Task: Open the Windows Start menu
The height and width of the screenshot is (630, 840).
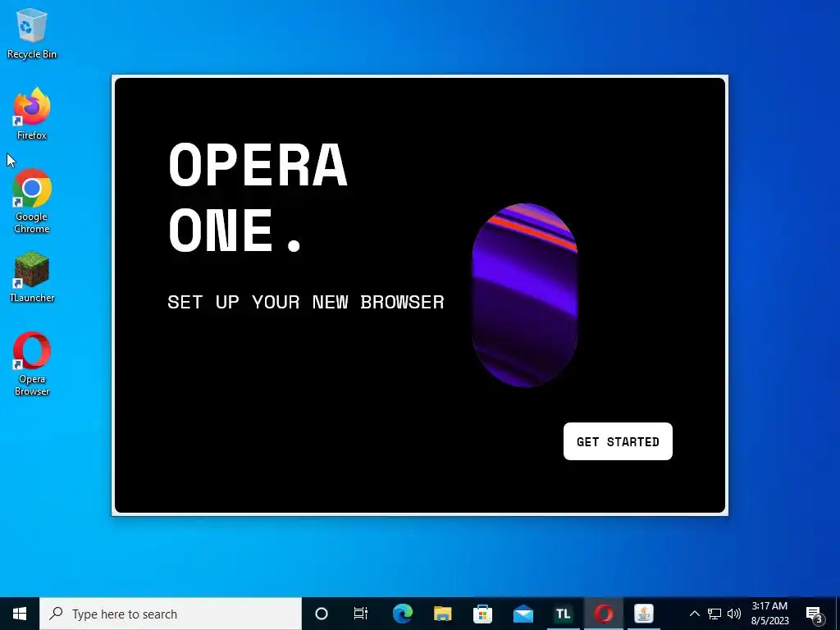Action: point(20,614)
